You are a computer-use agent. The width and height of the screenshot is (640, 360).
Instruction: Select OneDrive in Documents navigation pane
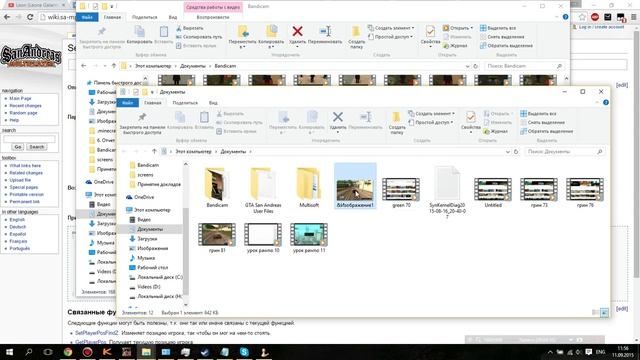click(x=144, y=197)
